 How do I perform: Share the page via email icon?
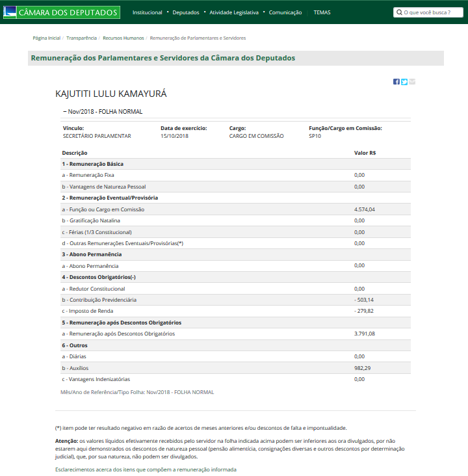[412, 81]
